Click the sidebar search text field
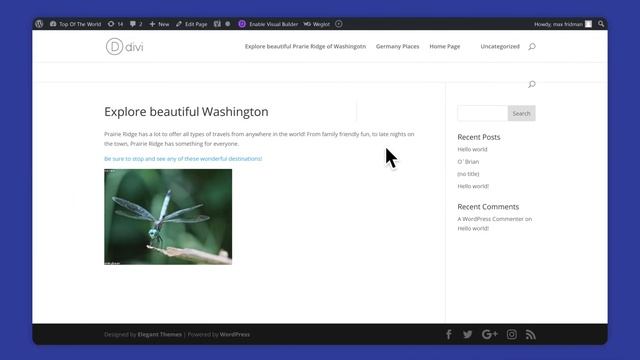The image size is (640, 360). click(x=482, y=113)
